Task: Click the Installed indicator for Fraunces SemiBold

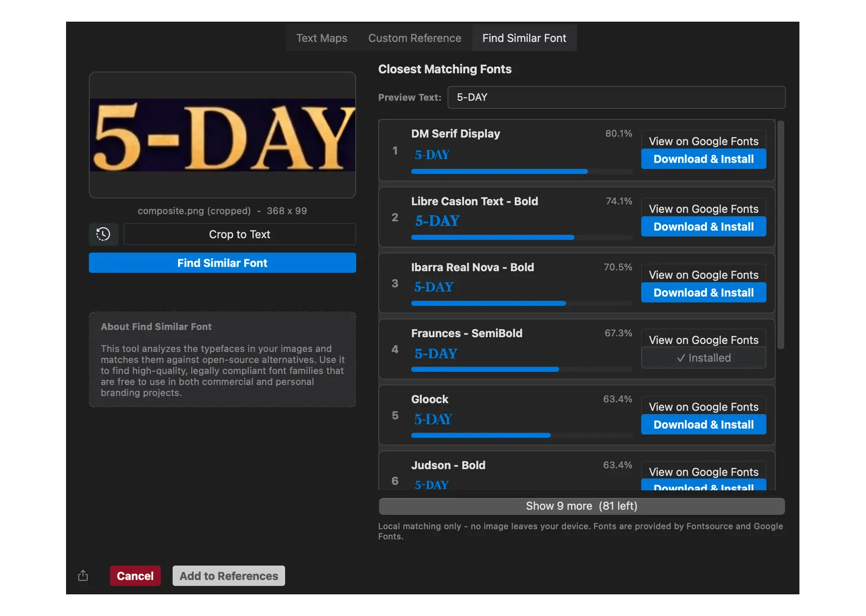Action: click(x=704, y=358)
